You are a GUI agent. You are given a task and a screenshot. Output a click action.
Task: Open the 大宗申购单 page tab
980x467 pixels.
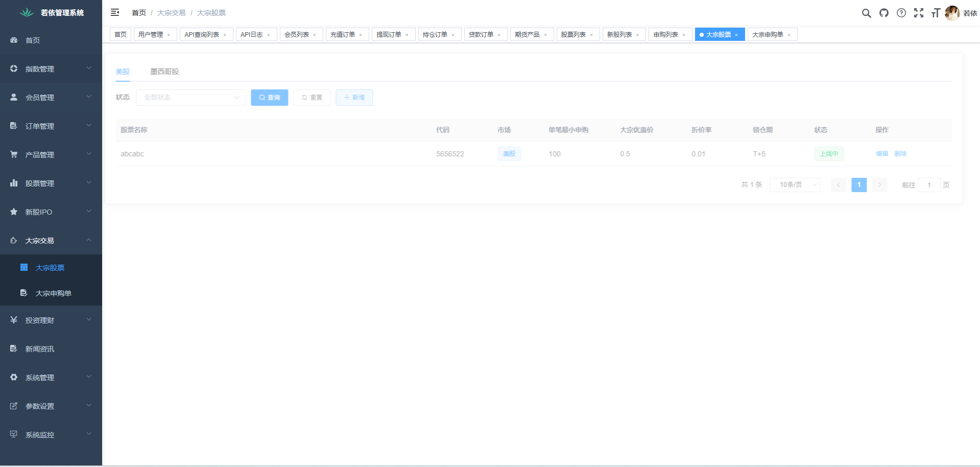pyautogui.click(x=768, y=35)
